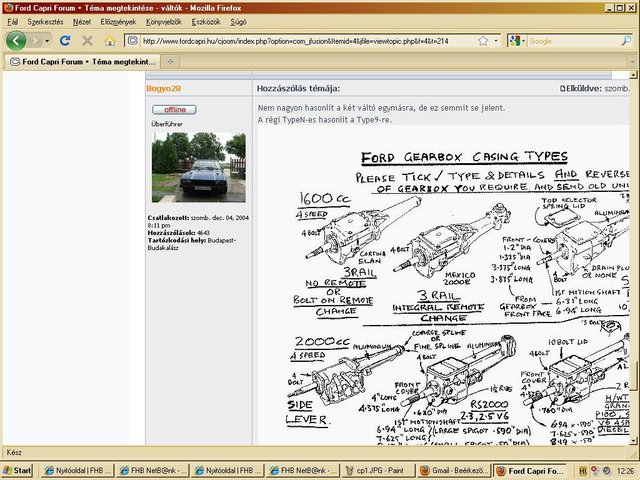Expand the URL bar history dropdown
Image resolution: width=640 pixels, height=480 pixels.
click(x=496, y=41)
